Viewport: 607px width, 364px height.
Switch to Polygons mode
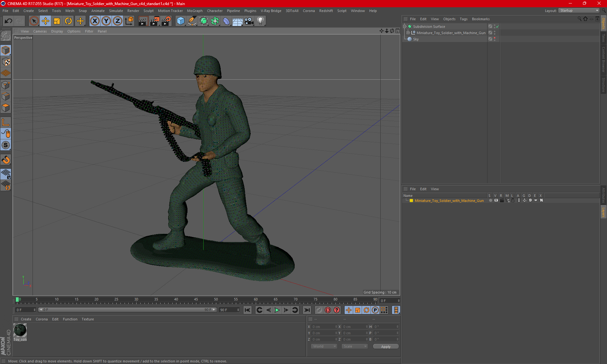pyautogui.click(x=6, y=108)
